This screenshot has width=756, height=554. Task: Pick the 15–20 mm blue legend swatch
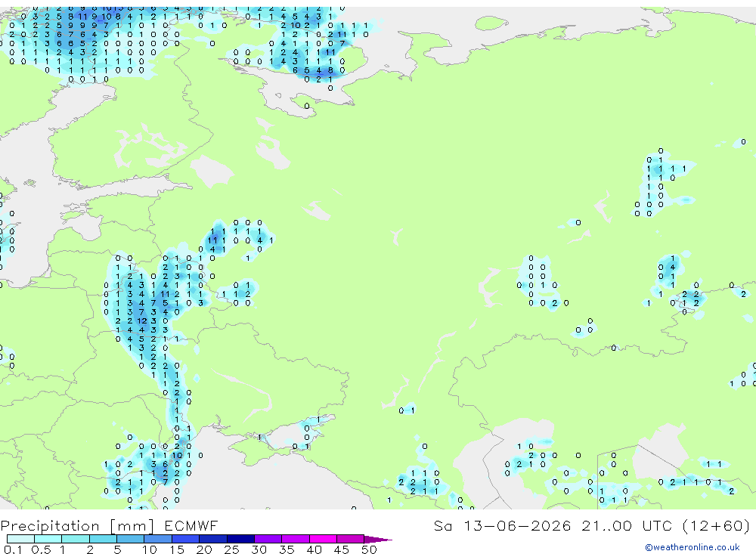click(x=185, y=539)
